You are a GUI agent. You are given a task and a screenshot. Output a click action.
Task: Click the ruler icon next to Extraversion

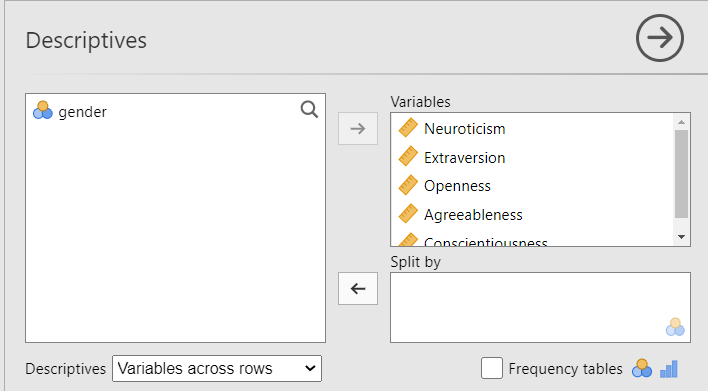[408, 157]
